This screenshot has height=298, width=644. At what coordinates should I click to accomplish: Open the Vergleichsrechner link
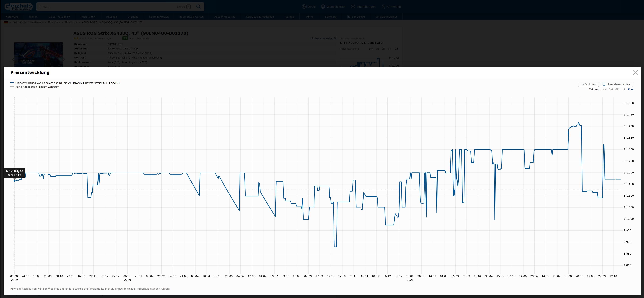coord(386,17)
